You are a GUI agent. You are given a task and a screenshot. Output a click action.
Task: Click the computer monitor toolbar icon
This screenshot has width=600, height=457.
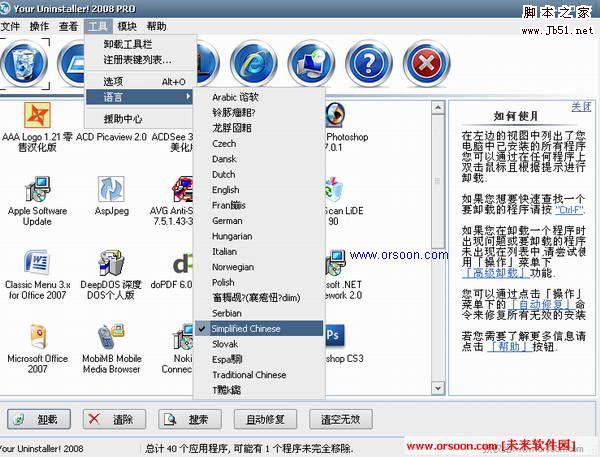(311, 64)
